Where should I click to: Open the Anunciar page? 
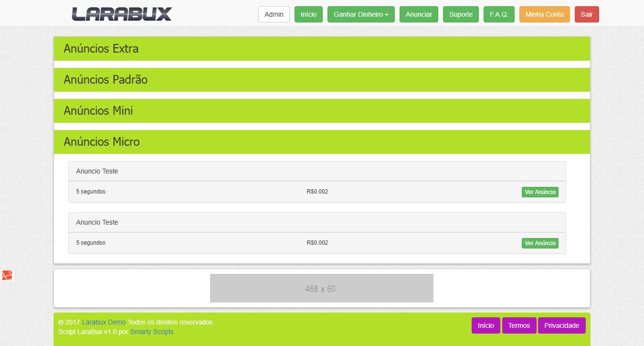coord(419,14)
